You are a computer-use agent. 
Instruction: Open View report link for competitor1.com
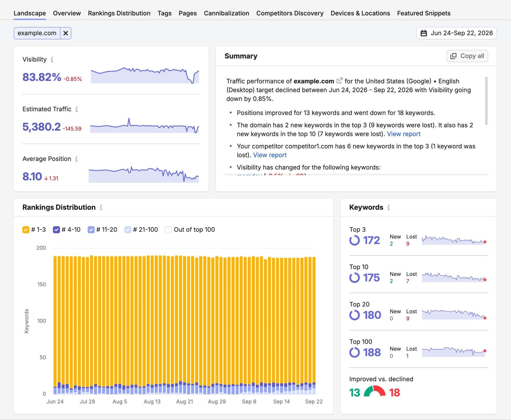coord(270,155)
